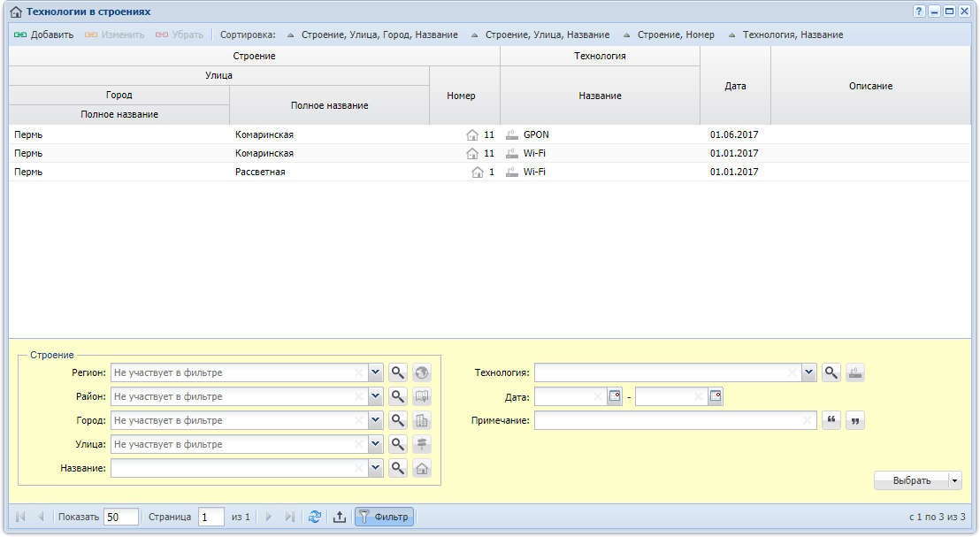The height and width of the screenshot is (537, 980).
Task: Open the Название building dropdown arrow
Action: (x=375, y=468)
